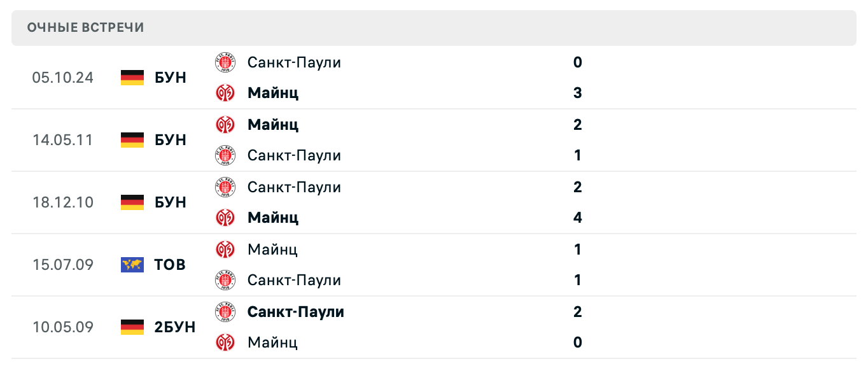Click the 2БУН league label
Viewport: 868px width, 373px height.
tap(175, 327)
